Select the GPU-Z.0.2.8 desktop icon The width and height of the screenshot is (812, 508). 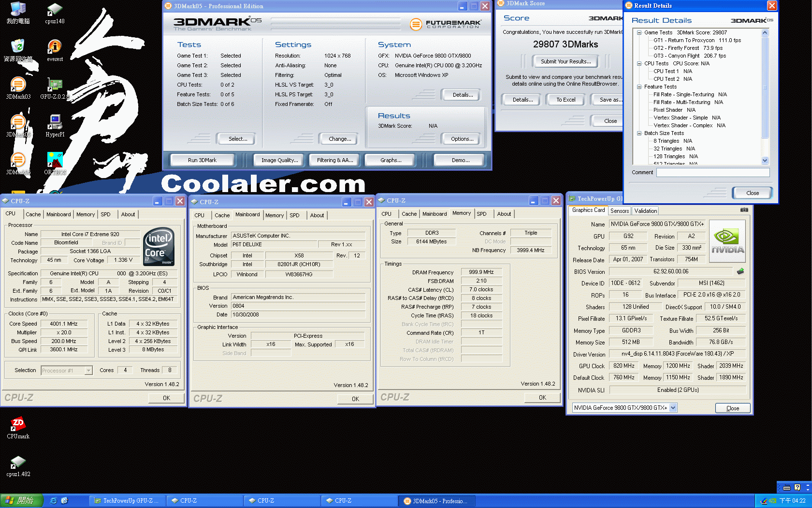tap(55, 88)
